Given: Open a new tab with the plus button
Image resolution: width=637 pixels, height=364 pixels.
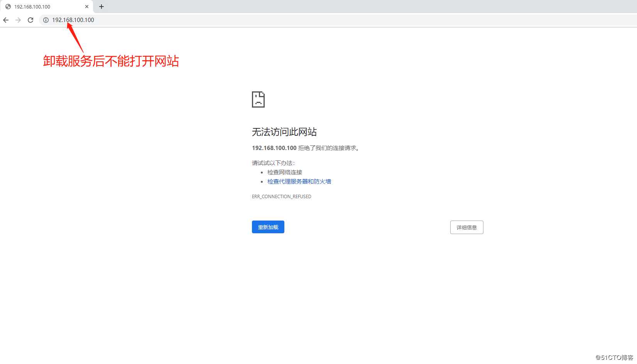Looking at the screenshot, I should 101,7.
